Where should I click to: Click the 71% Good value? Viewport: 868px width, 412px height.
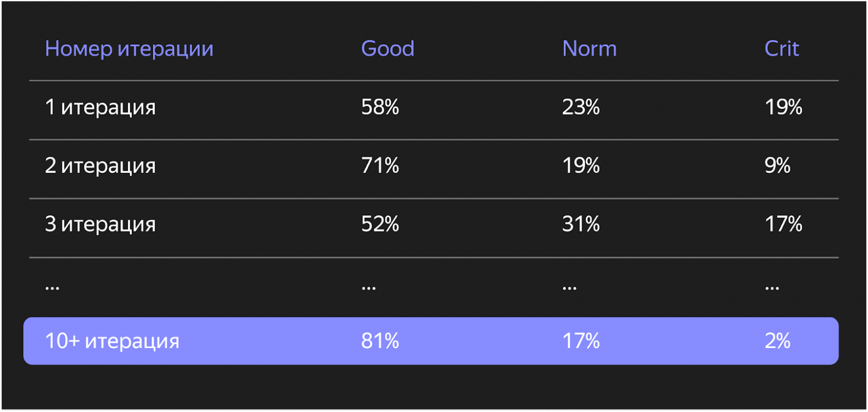pyautogui.click(x=380, y=166)
